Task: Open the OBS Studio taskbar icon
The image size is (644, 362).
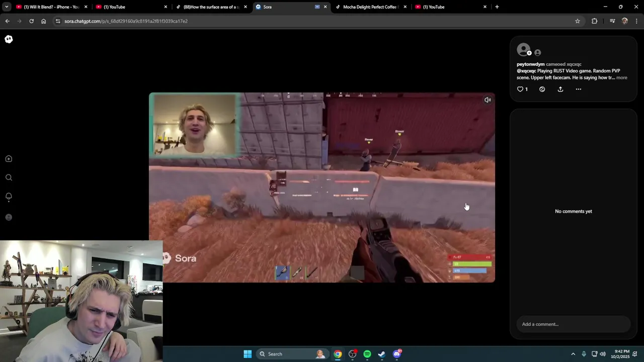Action: pyautogui.click(x=353, y=354)
